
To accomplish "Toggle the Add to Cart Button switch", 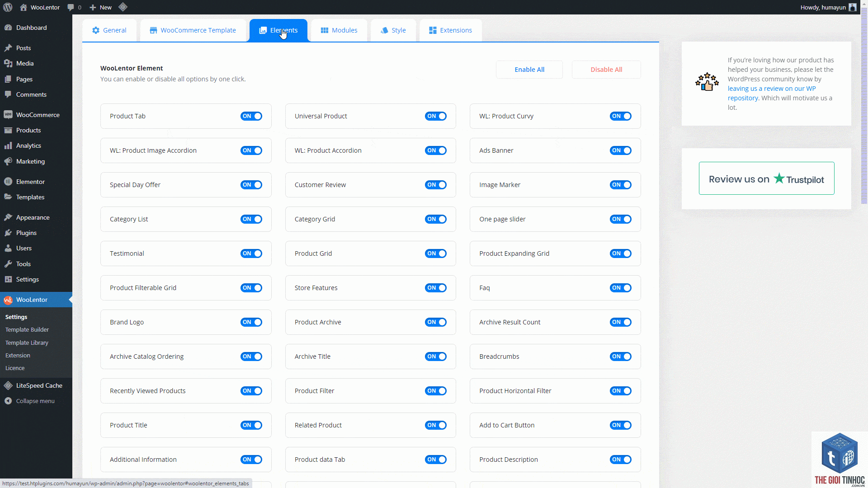I will pos(621,425).
